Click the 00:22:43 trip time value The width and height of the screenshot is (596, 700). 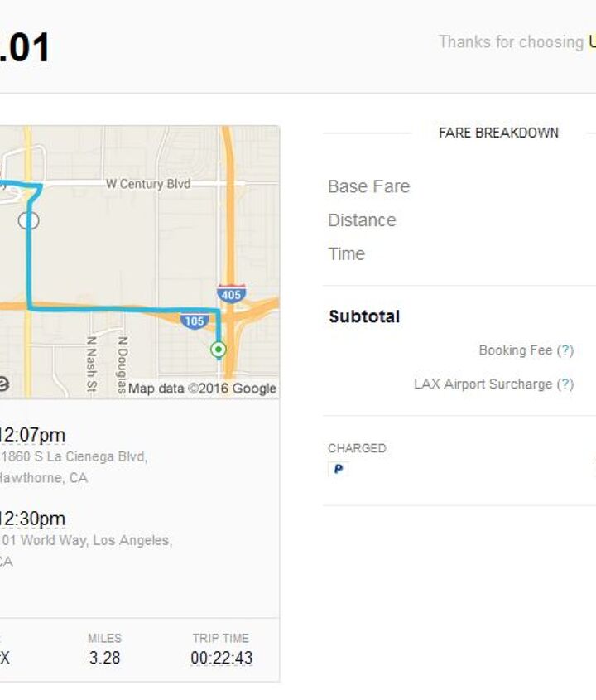(x=221, y=659)
